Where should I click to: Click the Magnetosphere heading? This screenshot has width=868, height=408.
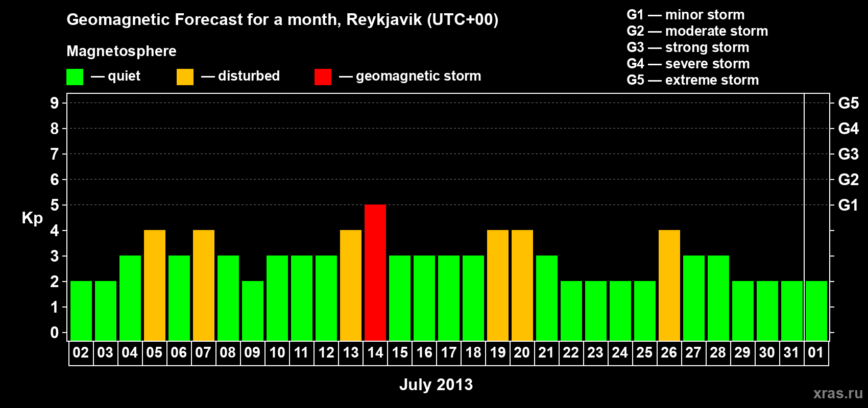tap(122, 51)
